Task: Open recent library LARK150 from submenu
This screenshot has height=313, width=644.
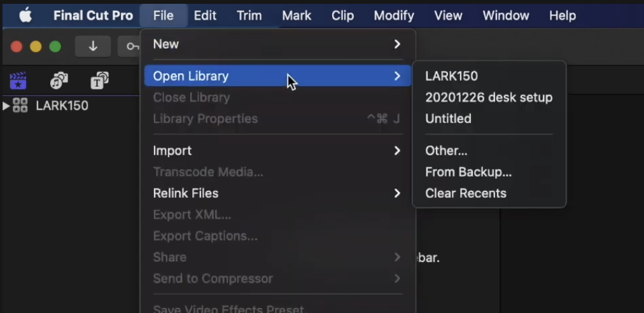Action: [x=489, y=76]
